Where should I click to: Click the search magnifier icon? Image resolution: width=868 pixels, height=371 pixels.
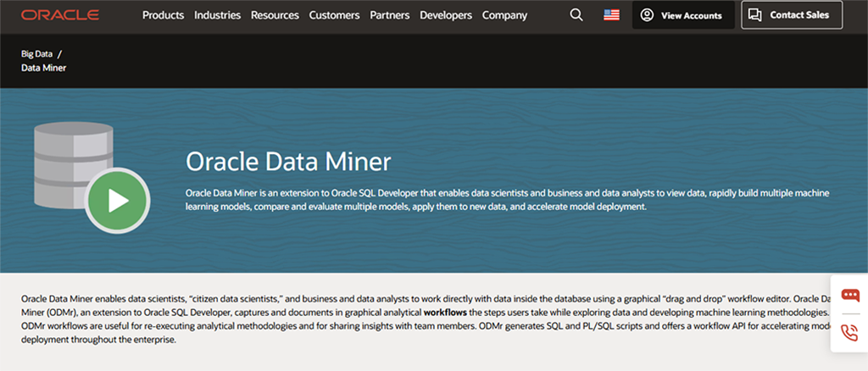[x=576, y=15]
